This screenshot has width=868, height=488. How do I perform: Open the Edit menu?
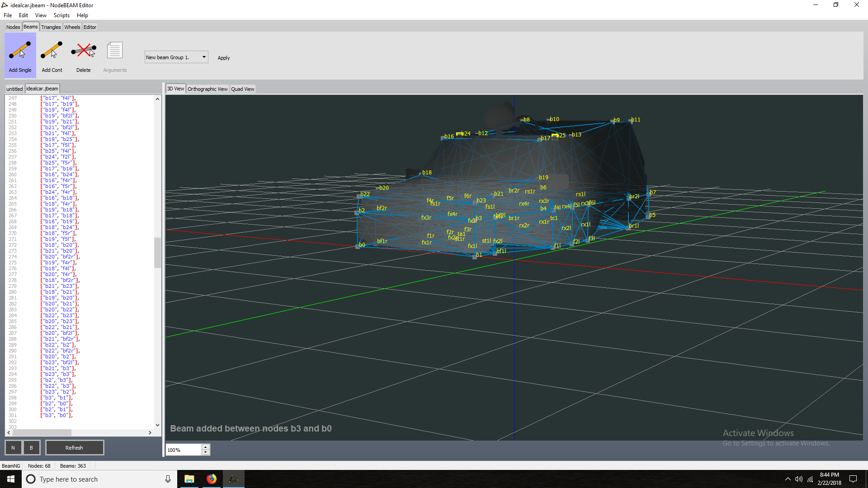tap(24, 15)
